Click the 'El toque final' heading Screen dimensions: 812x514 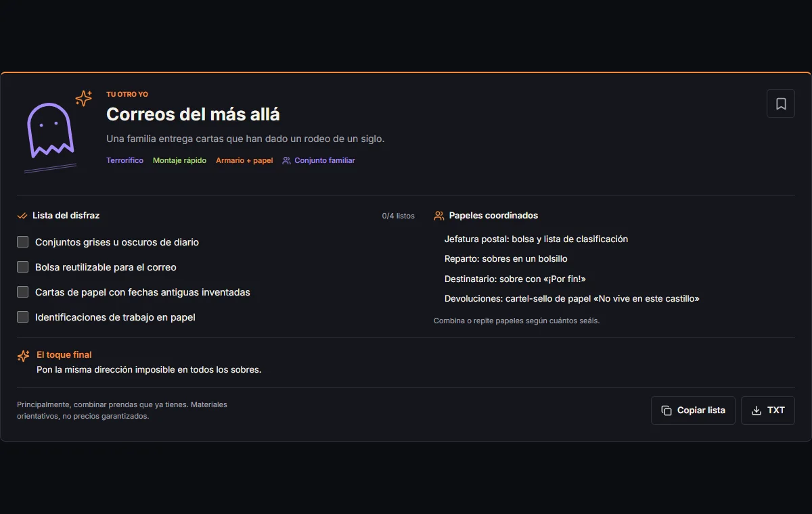tap(64, 355)
